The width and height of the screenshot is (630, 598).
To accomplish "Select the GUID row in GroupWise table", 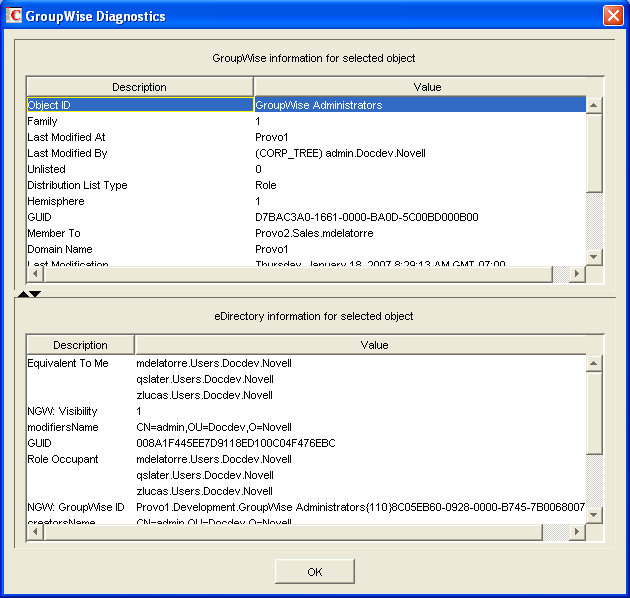I will (x=306, y=217).
